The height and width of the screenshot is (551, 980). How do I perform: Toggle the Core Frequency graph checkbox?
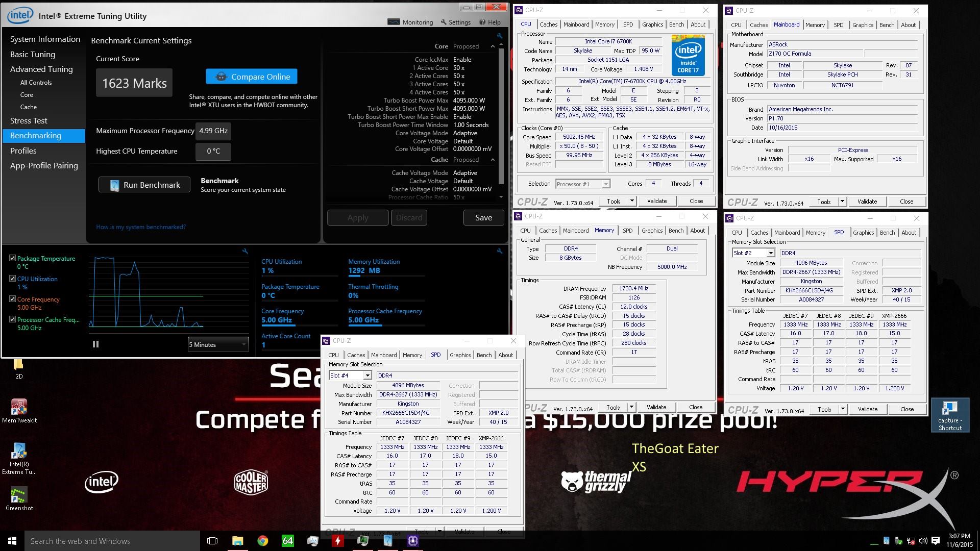click(13, 299)
